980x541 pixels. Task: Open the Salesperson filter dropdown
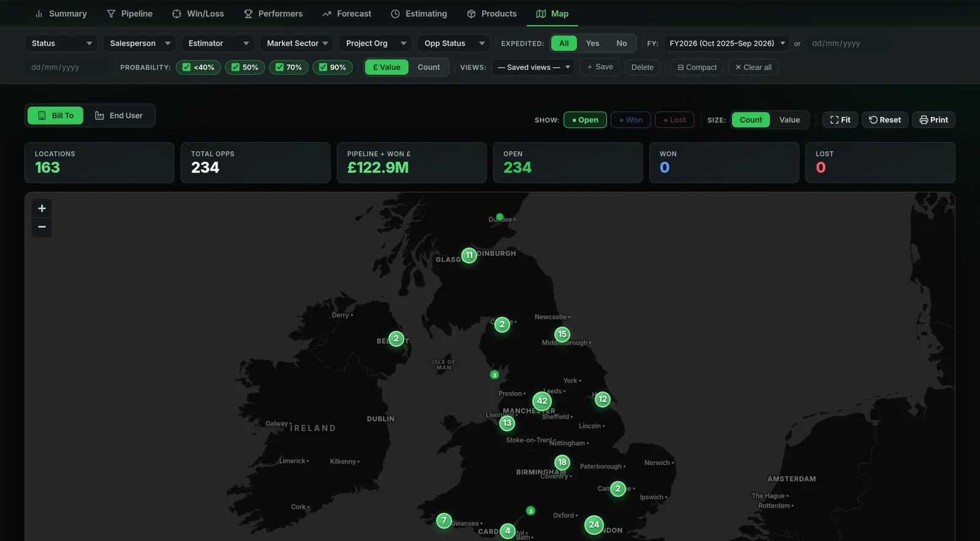(x=140, y=44)
